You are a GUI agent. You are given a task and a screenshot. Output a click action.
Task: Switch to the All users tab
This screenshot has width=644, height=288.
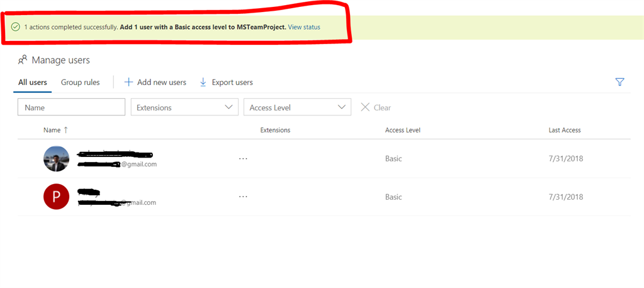coord(33,83)
